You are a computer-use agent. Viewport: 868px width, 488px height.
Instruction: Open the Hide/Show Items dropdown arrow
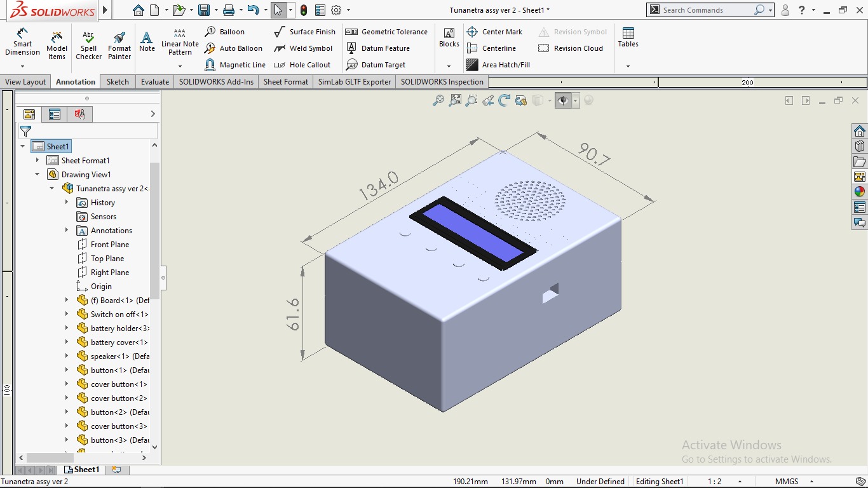click(575, 100)
